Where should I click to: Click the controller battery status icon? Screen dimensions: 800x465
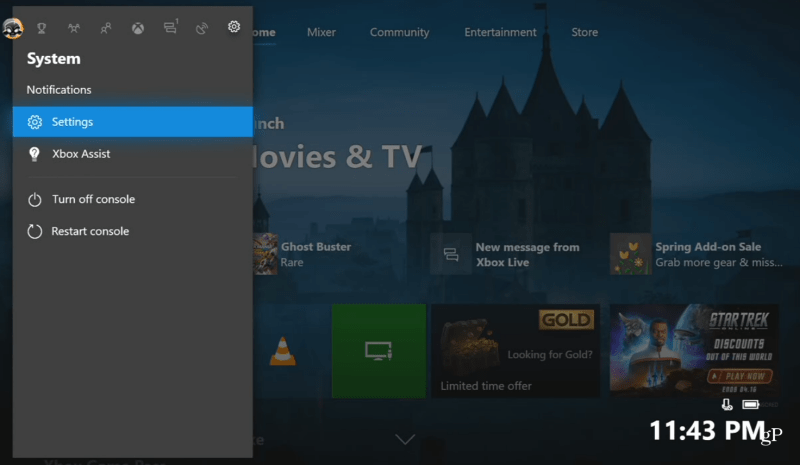coord(751,405)
